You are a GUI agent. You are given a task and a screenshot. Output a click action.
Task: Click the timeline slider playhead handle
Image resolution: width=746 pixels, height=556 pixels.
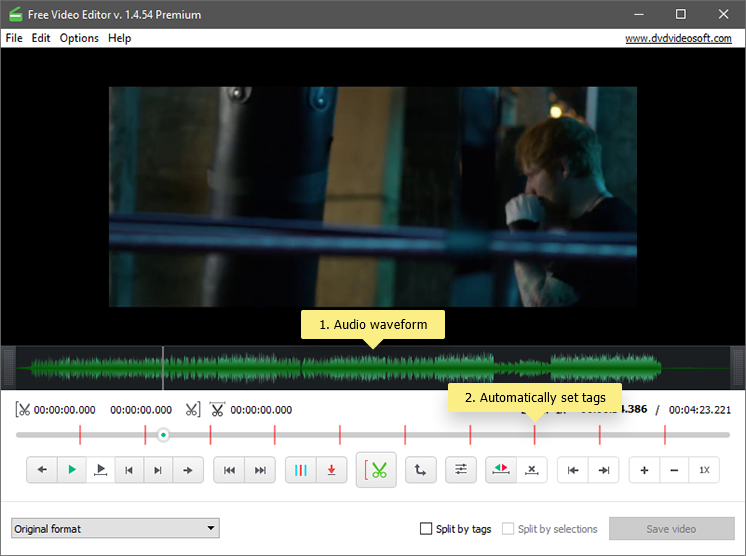pos(163,435)
